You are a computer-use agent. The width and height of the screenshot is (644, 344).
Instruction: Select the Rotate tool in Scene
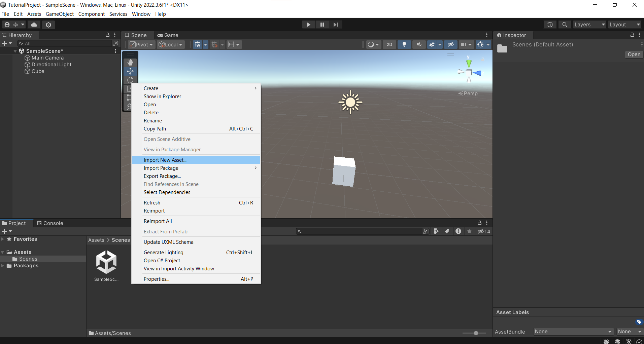[130, 80]
